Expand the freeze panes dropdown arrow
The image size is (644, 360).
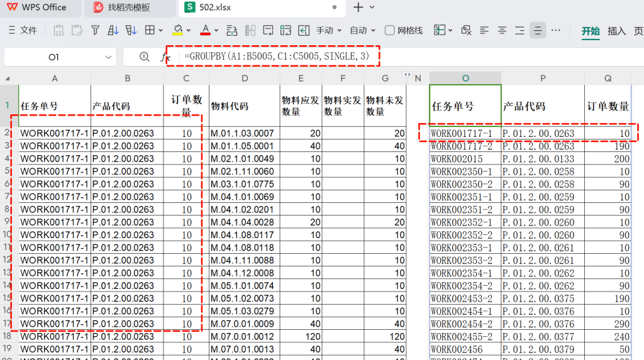click(x=450, y=30)
